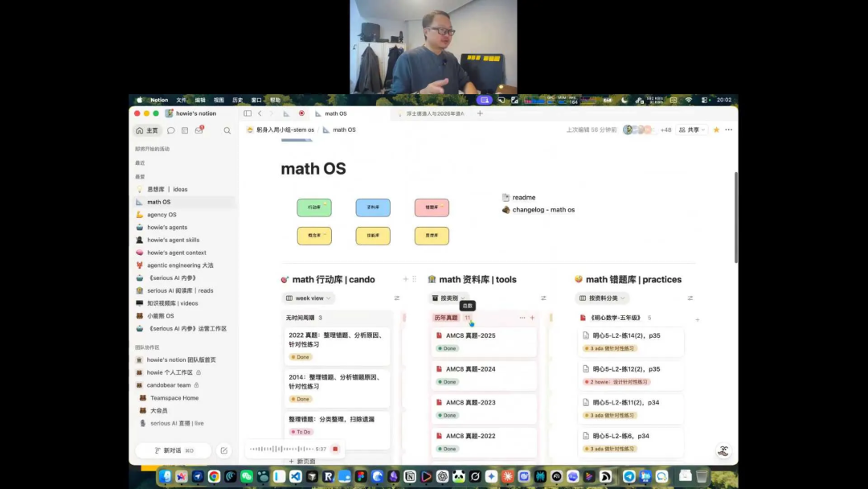Image resolution: width=868 pixels, height=489 pixels.
Task: Open view settings for math 资料库 database
Action: pyautogui.click(x=543, y=298)
